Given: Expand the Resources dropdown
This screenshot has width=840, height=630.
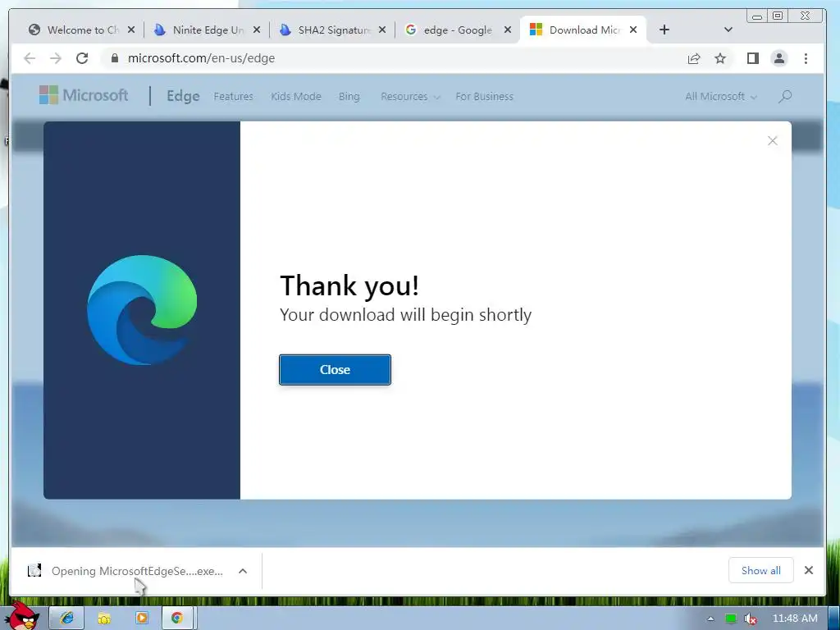Looking at the screenshot, I should 410,97.
